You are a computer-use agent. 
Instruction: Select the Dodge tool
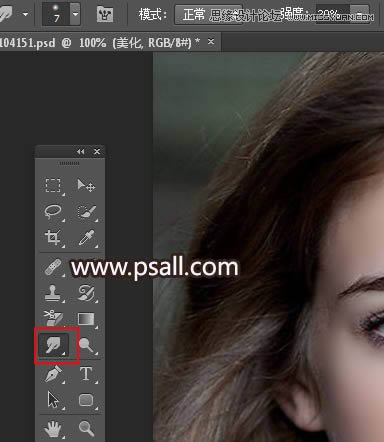click(x=86, y=345)
